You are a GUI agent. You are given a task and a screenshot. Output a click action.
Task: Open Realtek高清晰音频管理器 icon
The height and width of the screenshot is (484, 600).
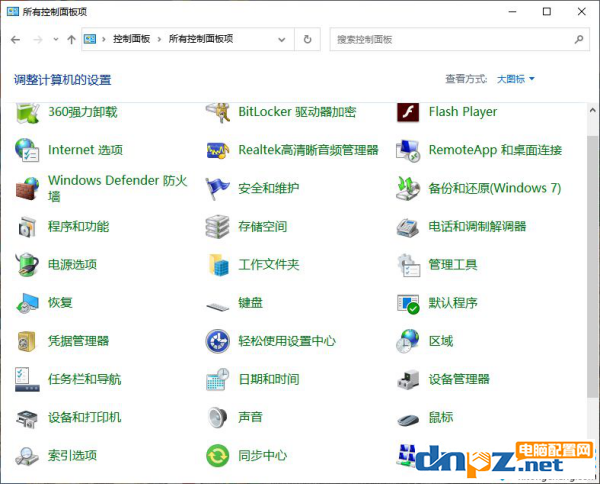point(218,150)
